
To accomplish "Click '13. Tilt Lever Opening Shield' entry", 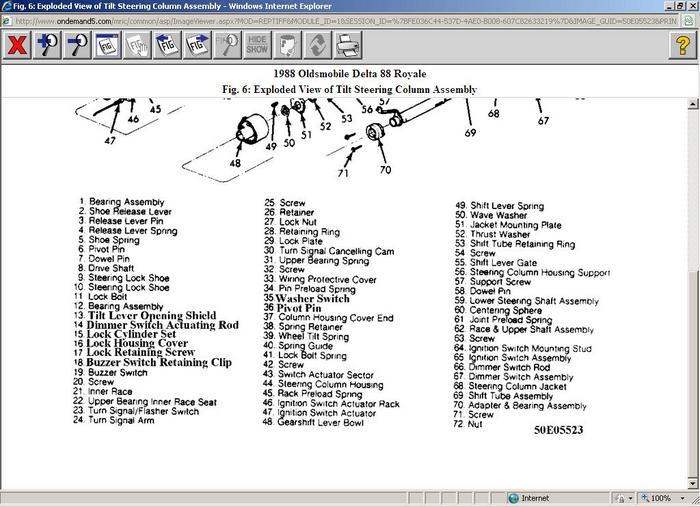I will [145, 316].
